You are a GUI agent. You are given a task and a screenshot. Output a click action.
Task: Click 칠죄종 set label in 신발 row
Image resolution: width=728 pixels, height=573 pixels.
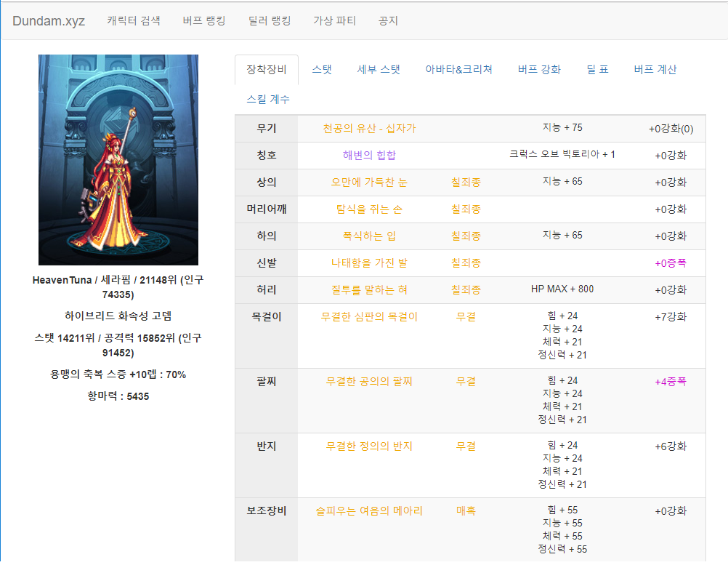[466, 263]
